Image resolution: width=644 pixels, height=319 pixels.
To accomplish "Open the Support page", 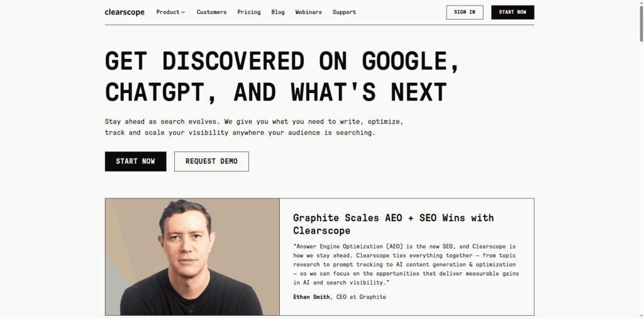I will [344, 12].
